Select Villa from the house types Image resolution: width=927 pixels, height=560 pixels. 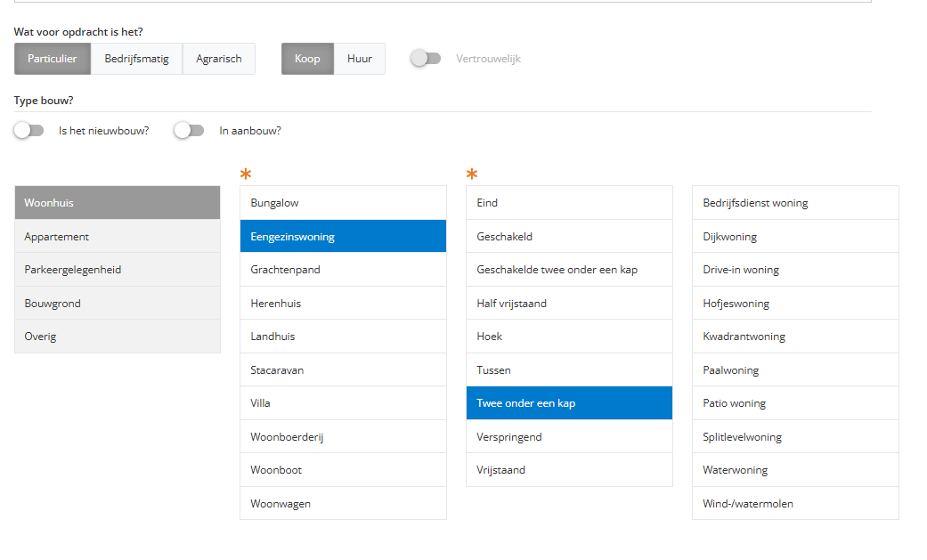343,403
